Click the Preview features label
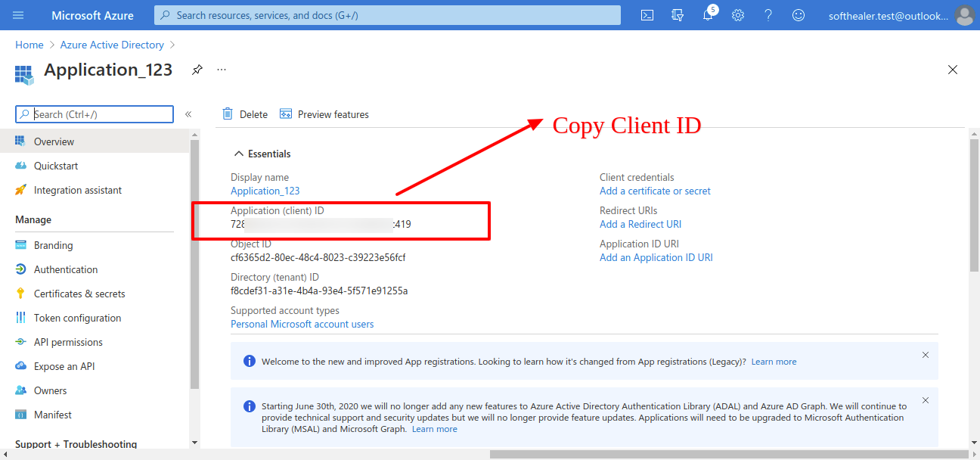This screenshot has height=460, width=980. point(333,114)
